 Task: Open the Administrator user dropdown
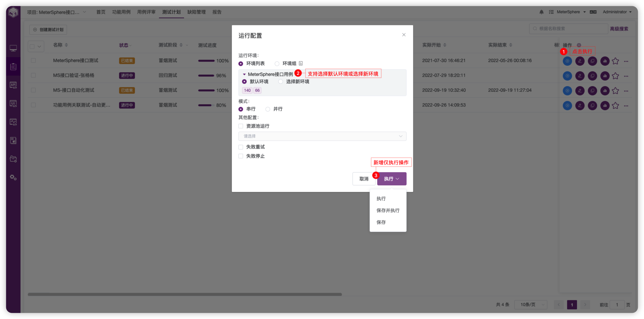point(617,12)
